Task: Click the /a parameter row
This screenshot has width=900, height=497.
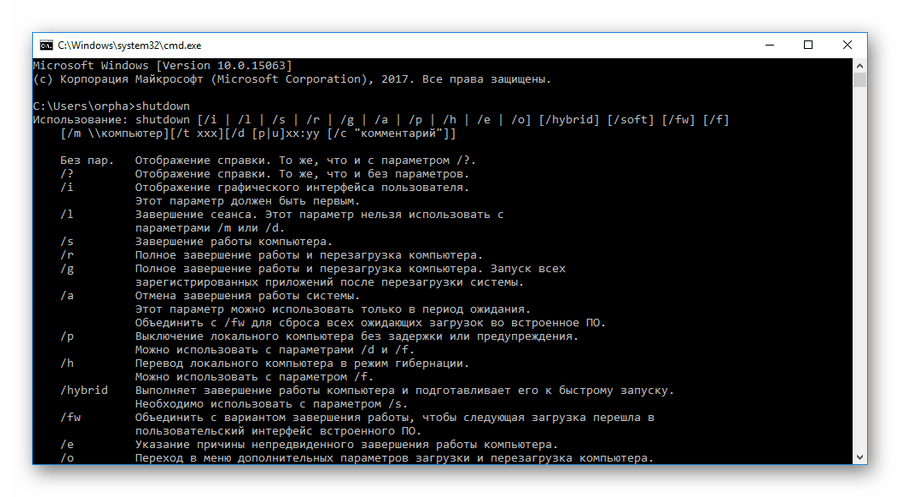Action: (67, 296)
